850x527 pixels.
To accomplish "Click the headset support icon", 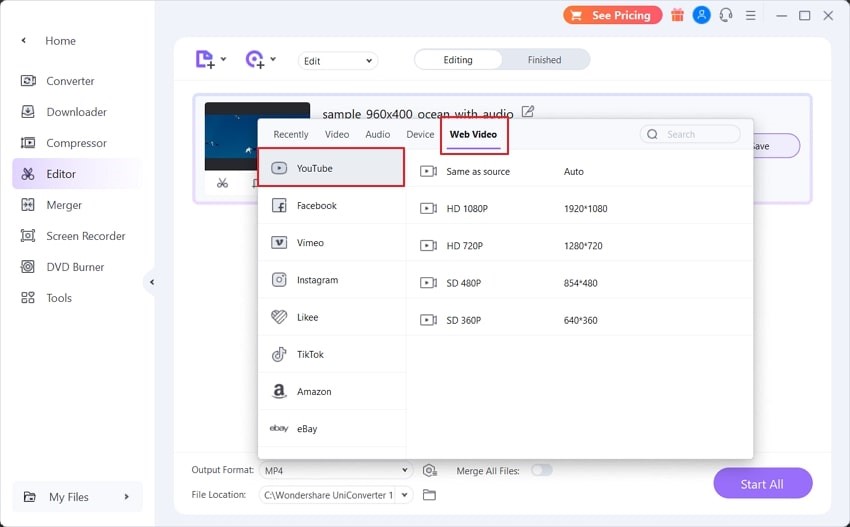I will click(x=726, y=15).
